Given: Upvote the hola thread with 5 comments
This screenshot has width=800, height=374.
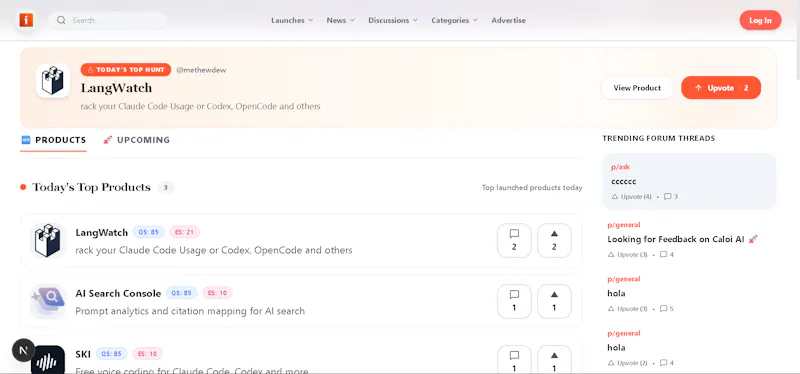Looking at the screenshot, I should (628, 309).
